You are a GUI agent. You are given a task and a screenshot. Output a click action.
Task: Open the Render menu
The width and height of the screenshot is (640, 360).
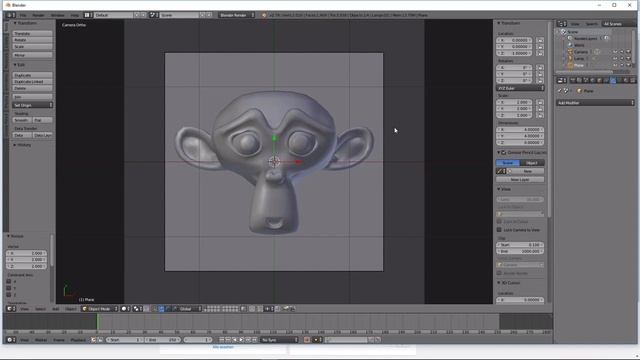[x=38, y=15]
